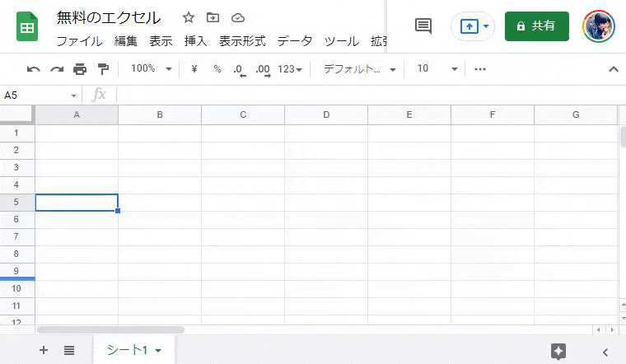Add a new sheet with plus icon
This screenshot has height=364, width=626.
click(44, 351)
